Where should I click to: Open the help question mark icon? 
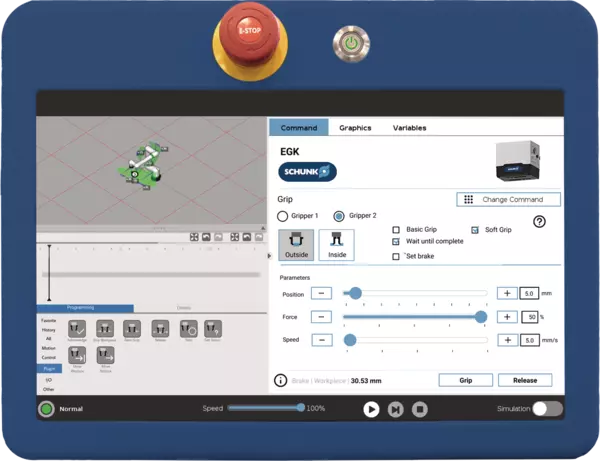coord(540,221)
